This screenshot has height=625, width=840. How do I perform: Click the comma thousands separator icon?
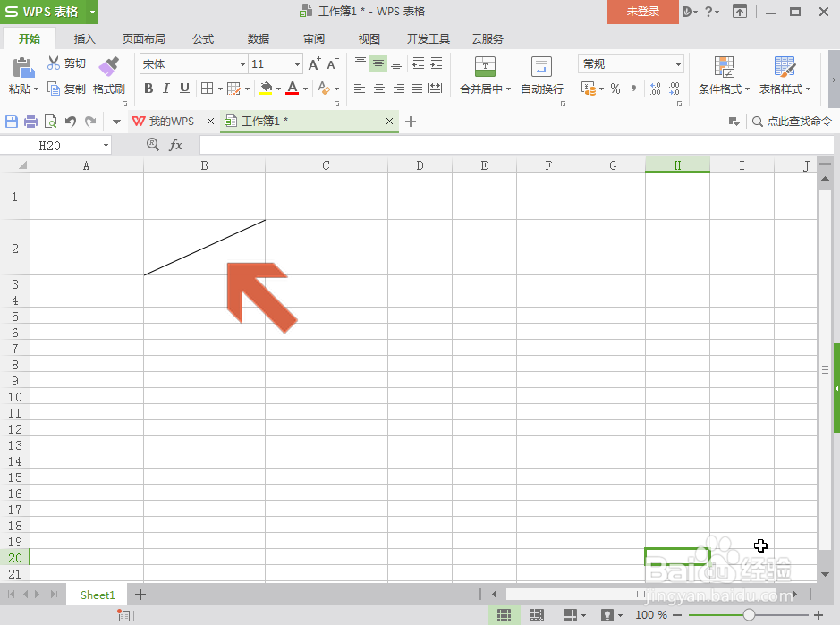coord(633,89)
